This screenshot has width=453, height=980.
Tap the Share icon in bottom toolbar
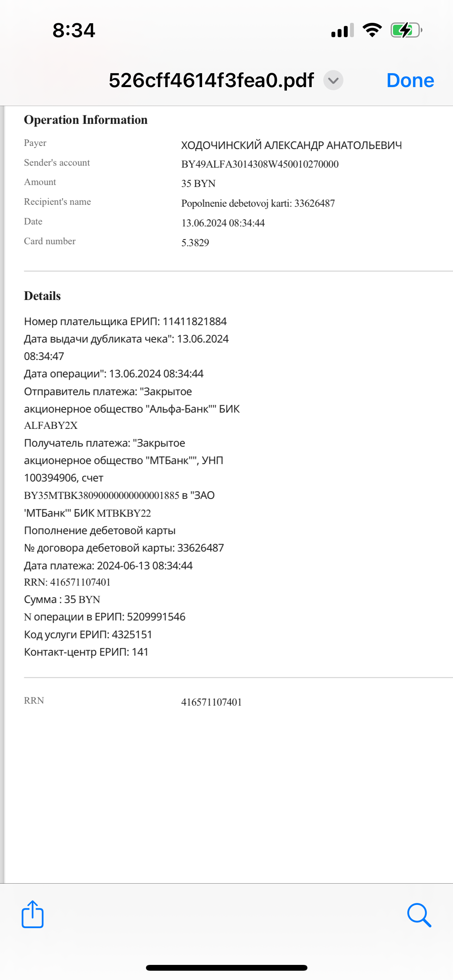point(33,914)
